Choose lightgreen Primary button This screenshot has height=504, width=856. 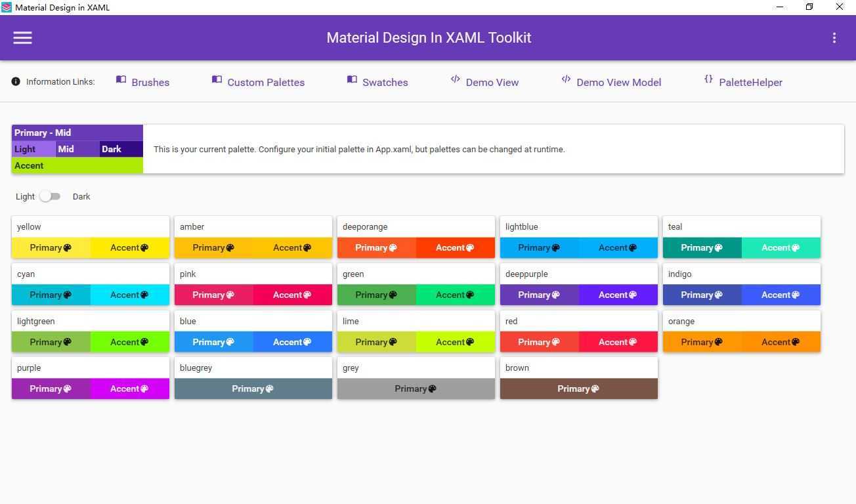click(x=51, y=342)
